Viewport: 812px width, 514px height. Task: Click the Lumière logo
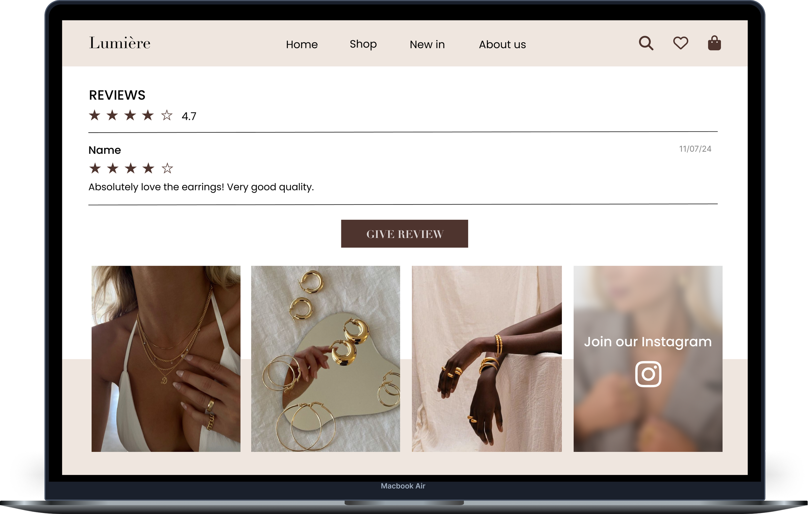(x=120, y=43)
